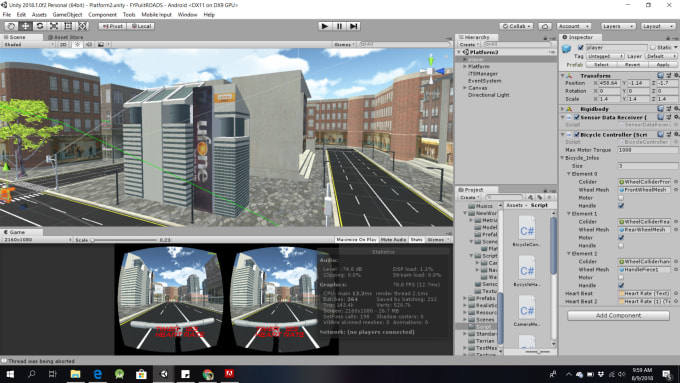
Task: Click the search-by-label icon in Project panel
Action: (x=539, y=197)
